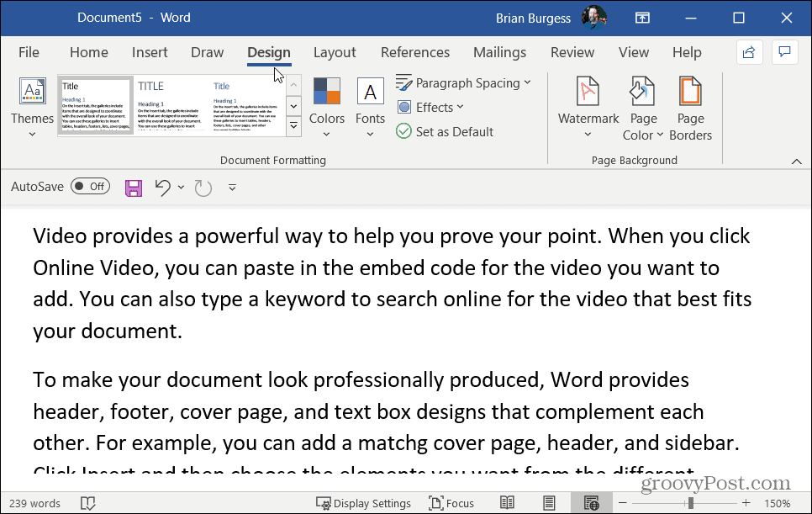Image resolution: width=812 pixels, height=514 pixels.
Task: Collapse the ribbon
Action: pos(797,162)
